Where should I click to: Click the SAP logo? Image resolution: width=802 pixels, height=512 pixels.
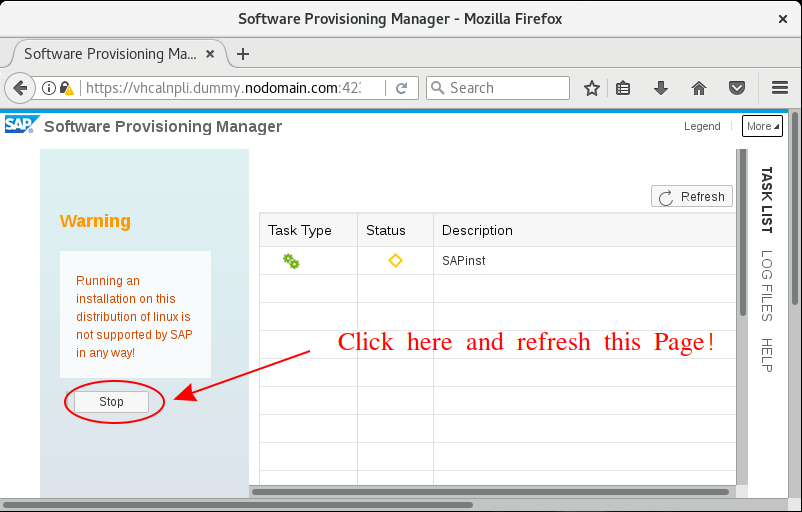tap(21, 124)
